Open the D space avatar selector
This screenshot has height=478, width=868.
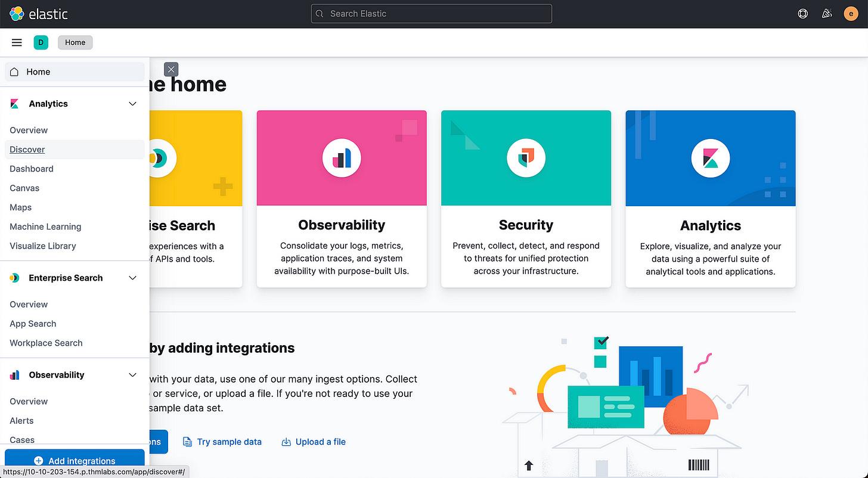(41, 42)
